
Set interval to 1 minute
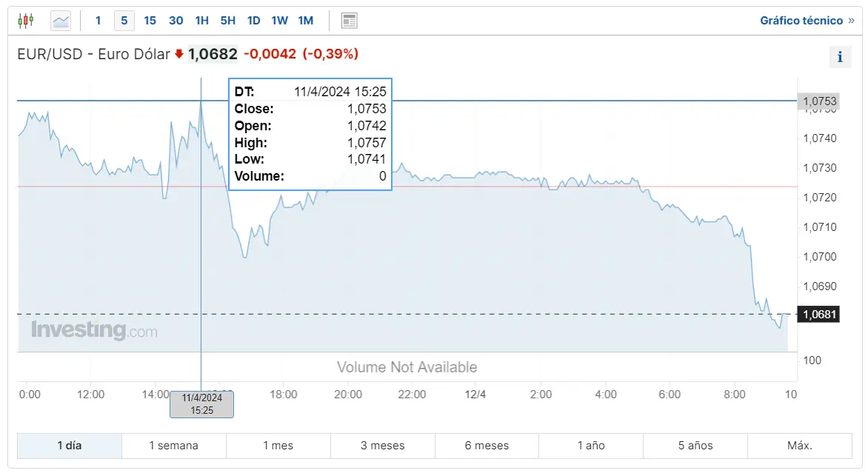click(x=98, y=21)
